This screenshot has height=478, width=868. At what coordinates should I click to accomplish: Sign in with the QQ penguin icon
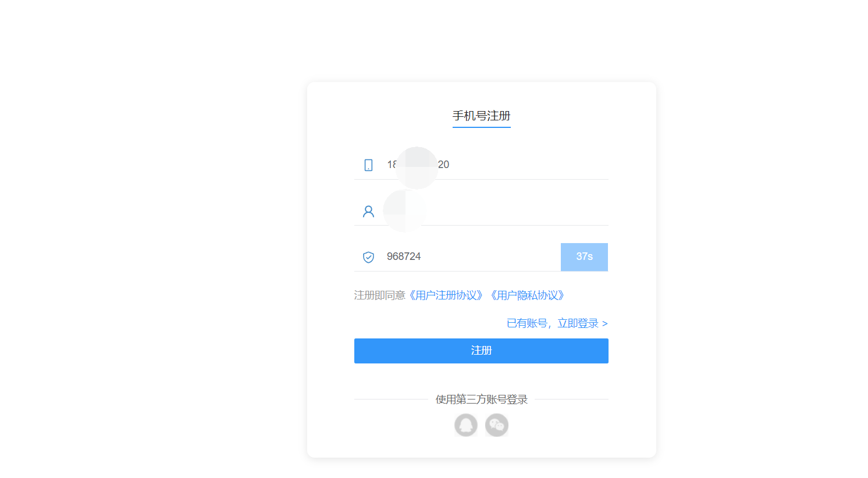466,425
